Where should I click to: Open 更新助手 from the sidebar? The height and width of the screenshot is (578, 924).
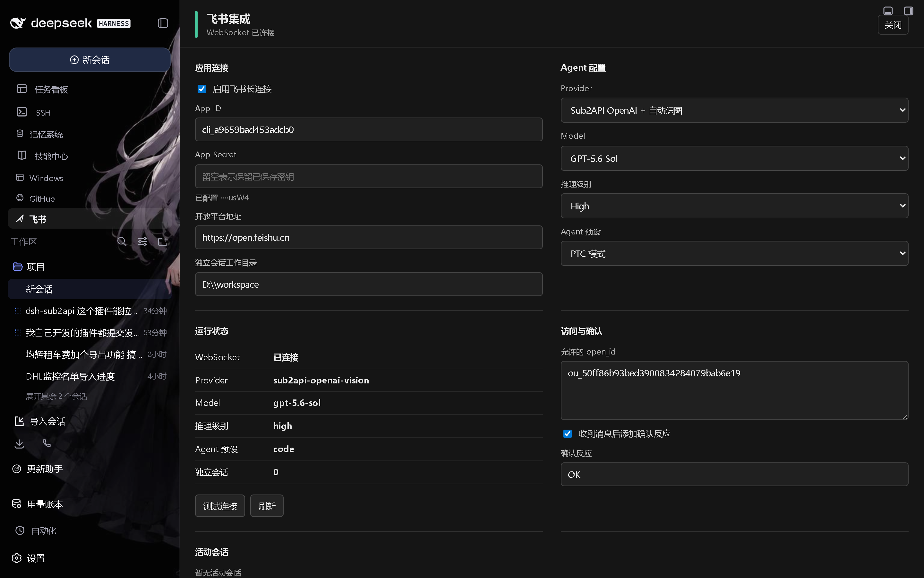click(38, 469)
